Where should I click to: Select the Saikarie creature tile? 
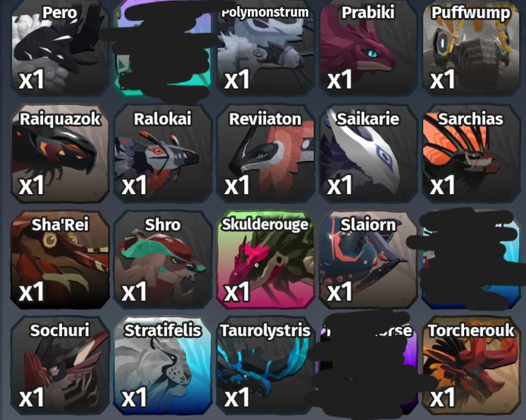point(368,153)
